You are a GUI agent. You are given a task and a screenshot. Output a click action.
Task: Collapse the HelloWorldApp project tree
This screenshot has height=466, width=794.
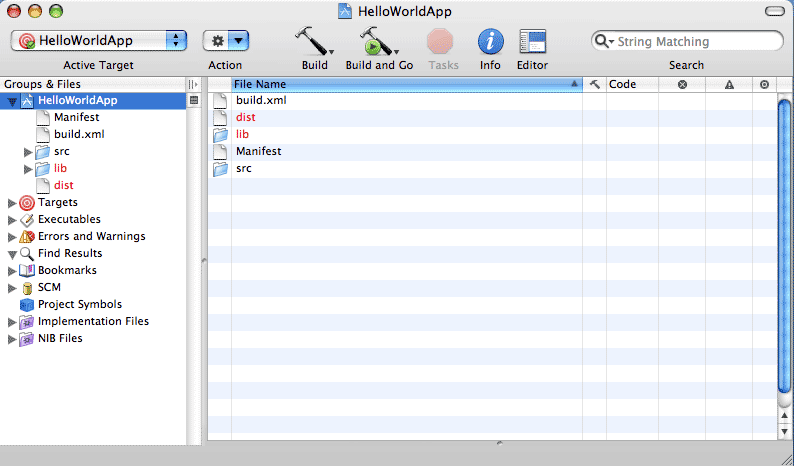pyautogui.click(x=12, y=102)
